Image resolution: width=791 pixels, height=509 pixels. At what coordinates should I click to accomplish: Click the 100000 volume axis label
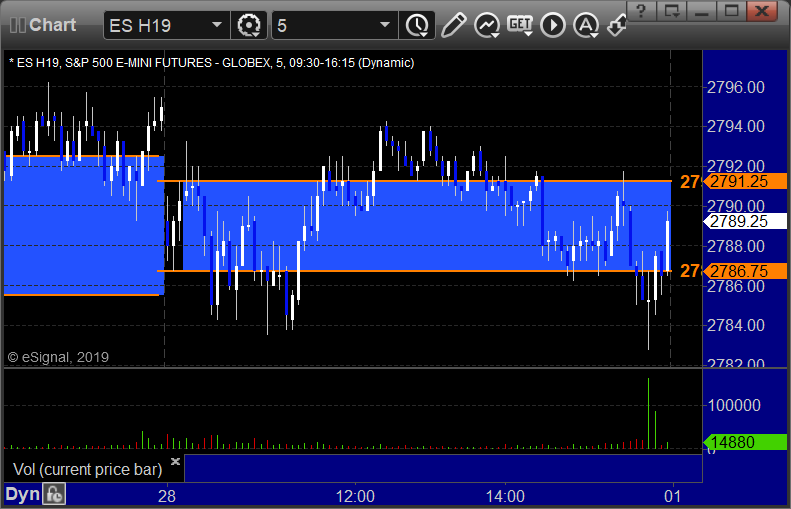pos(734,405)
